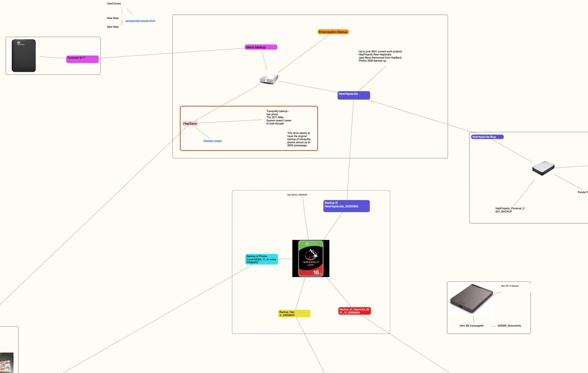The image size is (588, 373).
Task: Select the gray LaCie portable drive image
Action: [x=471, y=299]
